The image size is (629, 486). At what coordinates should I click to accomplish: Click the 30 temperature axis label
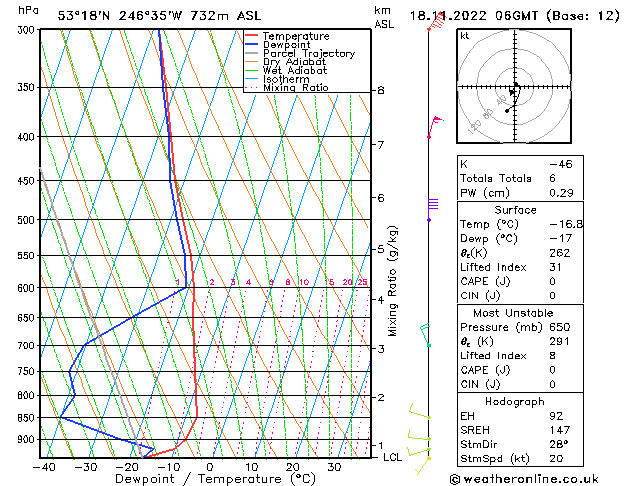tap(334, 467)
